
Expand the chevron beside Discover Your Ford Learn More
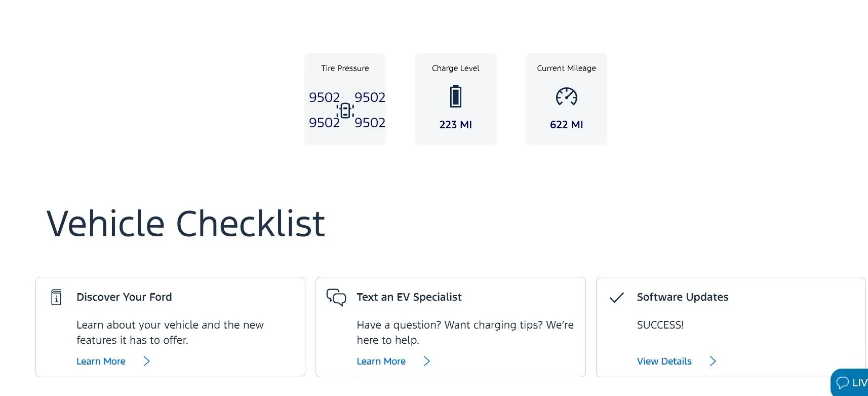point(146,361)
